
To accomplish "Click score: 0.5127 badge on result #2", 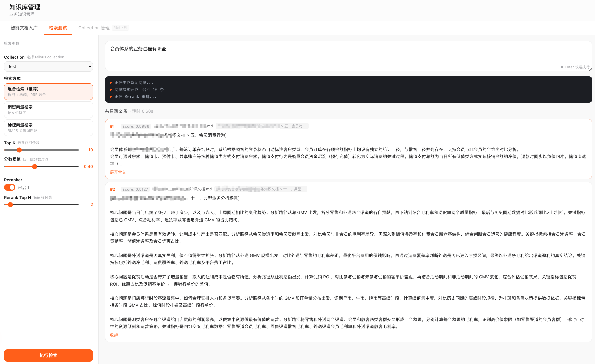I will [x=135, y=189].
